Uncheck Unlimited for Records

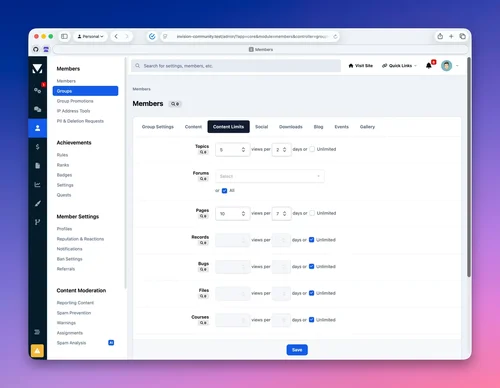coord(311,240)
